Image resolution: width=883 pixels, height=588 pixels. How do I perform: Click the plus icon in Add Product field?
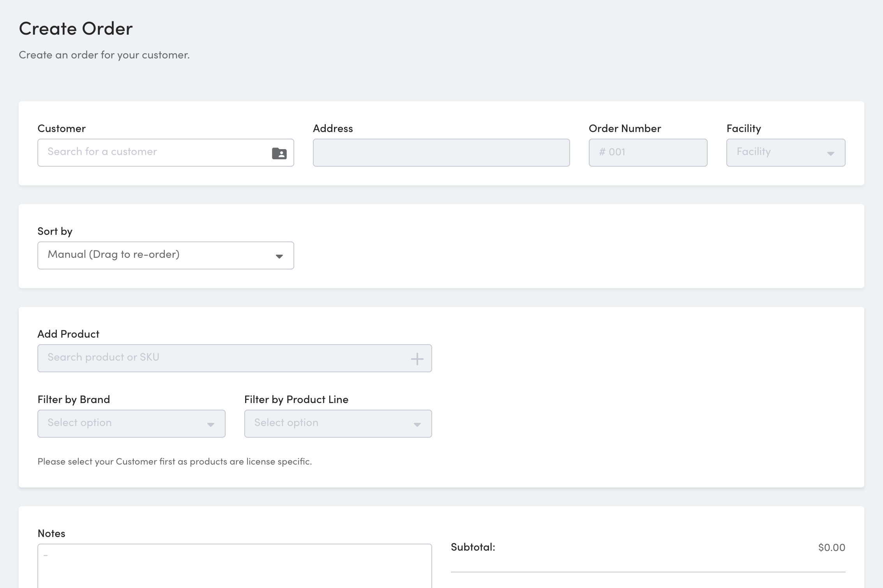pyautogui.click(x=417, y=359)
